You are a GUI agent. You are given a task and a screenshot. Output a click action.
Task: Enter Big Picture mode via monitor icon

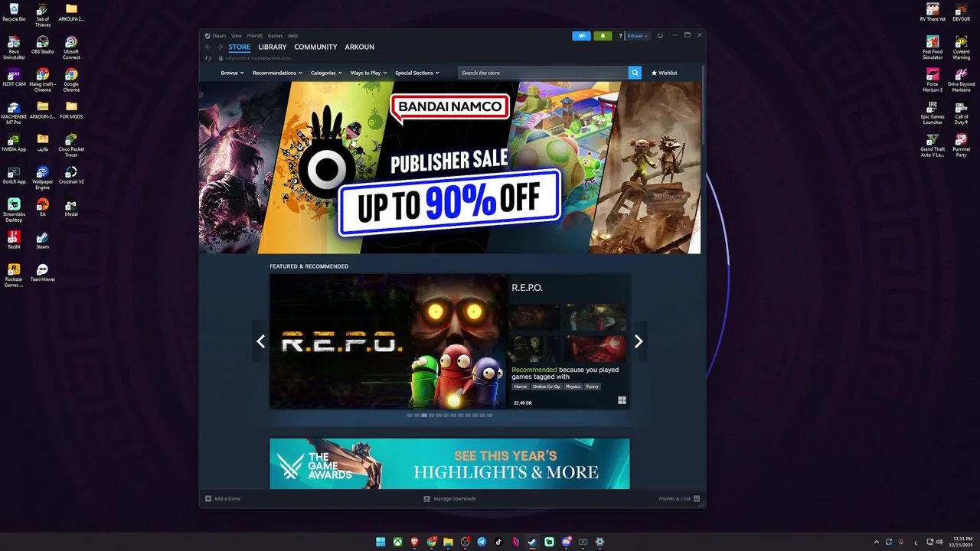click(x=660, y=36)
